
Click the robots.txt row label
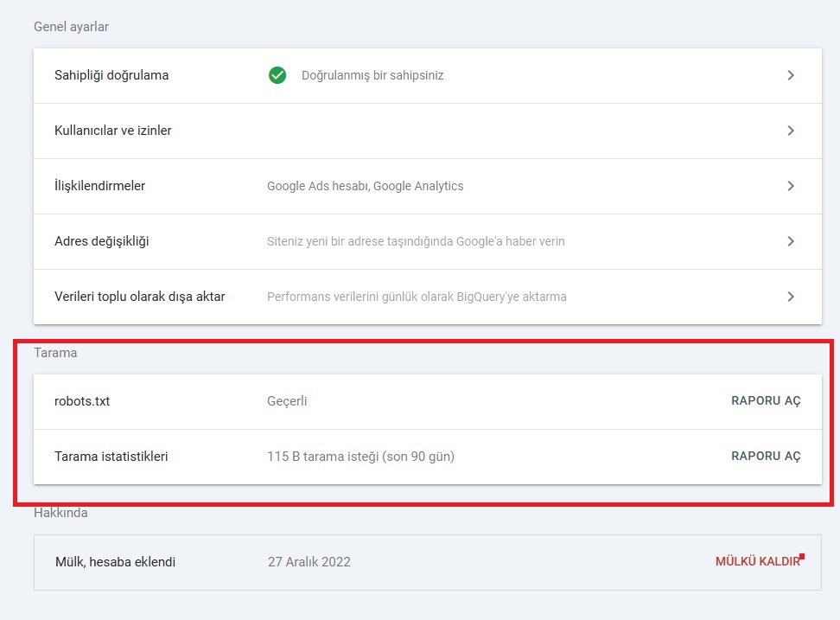[82, 401]
